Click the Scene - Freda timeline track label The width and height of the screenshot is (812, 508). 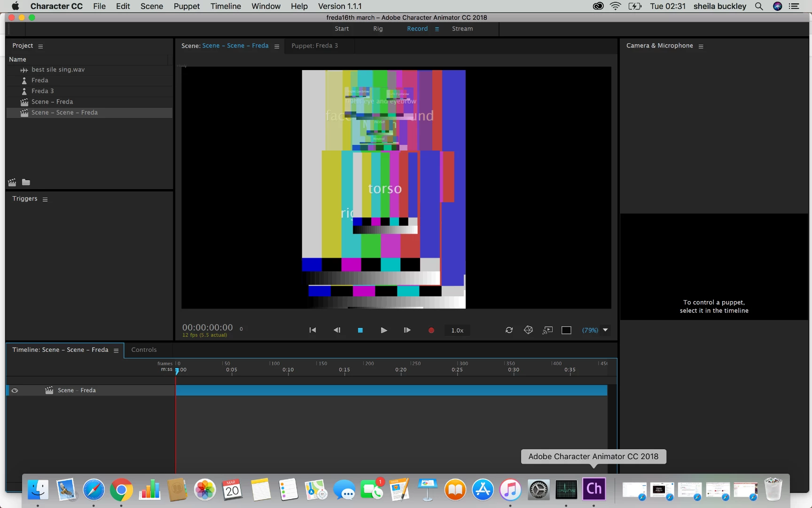[77, 390]
